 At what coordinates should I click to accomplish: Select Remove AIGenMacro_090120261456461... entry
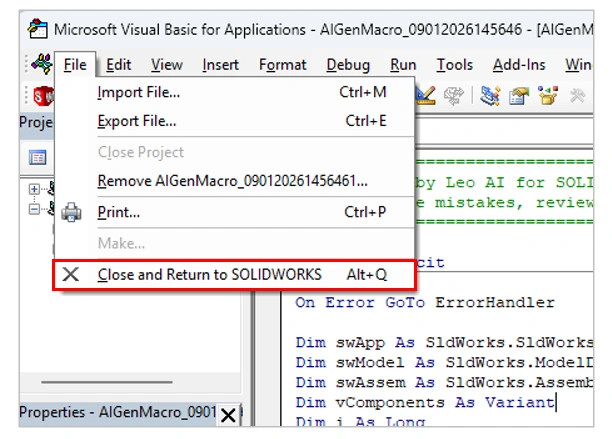pyautogui.click(x=234, y=181)
